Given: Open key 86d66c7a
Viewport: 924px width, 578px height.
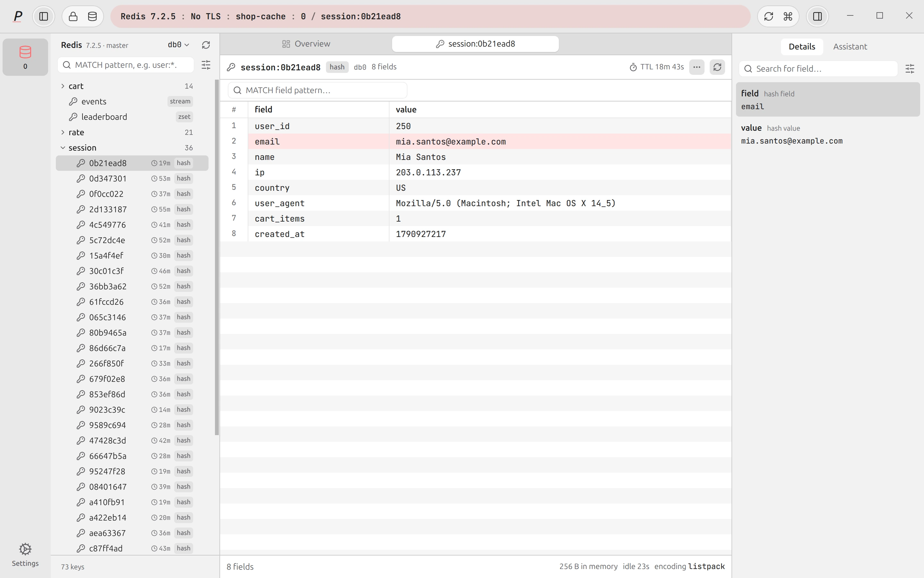Looking at the screenshot, I should pyautogui.click(x=132, y=348).
